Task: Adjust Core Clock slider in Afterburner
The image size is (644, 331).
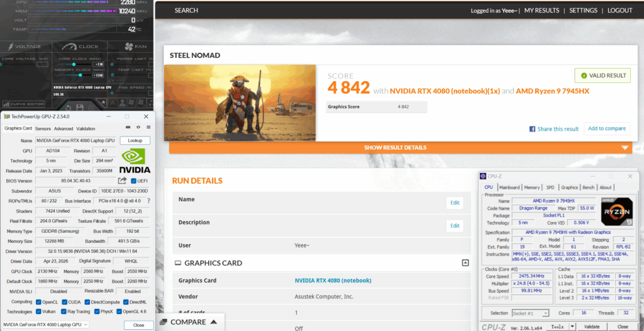Action: (75, 64)
